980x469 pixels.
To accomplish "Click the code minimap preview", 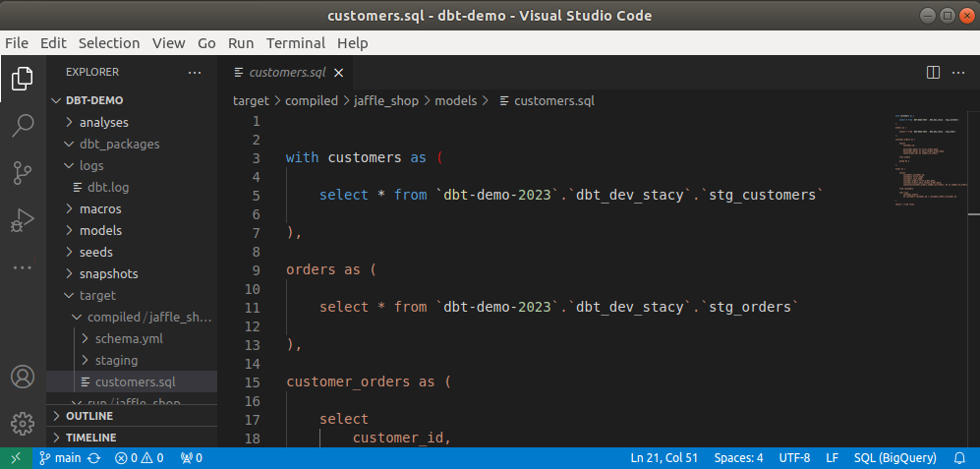I will pos(933,162).
